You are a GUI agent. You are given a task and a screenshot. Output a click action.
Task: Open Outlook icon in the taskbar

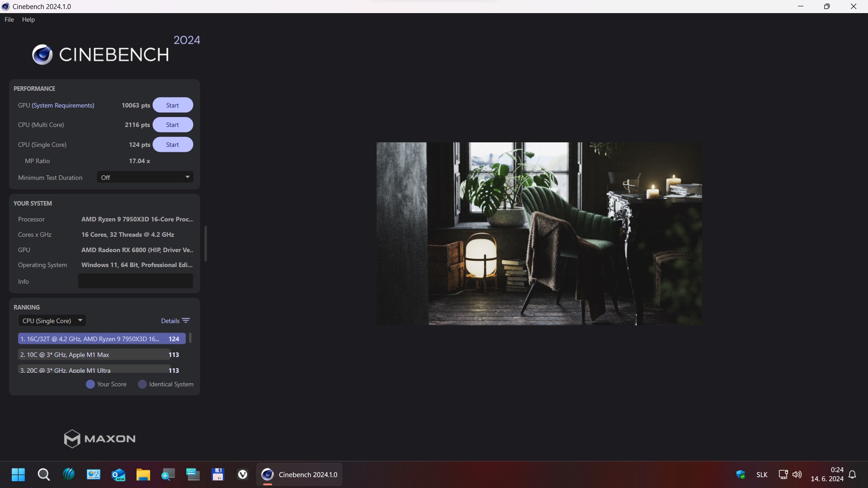118,474
